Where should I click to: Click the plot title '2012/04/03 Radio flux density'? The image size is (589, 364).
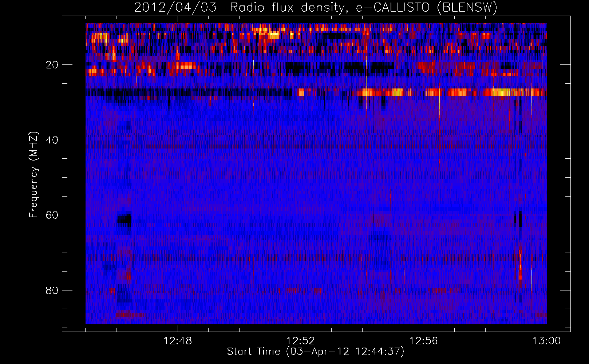point(316,8)
